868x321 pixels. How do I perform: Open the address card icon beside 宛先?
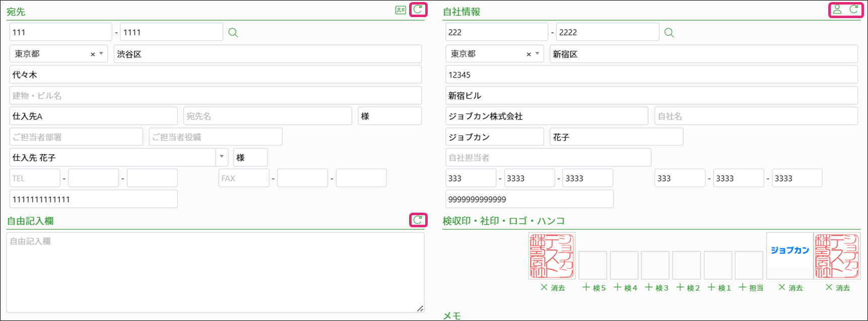(x=401, y=10)
